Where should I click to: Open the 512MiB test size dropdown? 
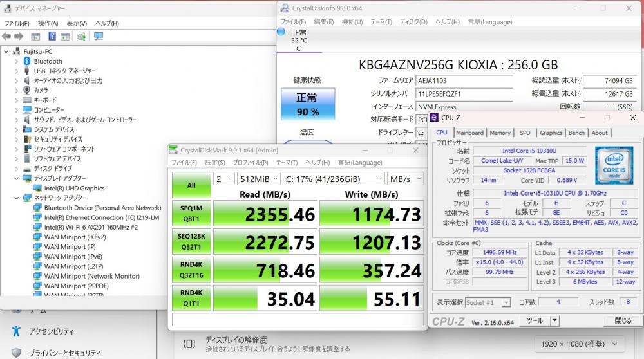point(259,179)
